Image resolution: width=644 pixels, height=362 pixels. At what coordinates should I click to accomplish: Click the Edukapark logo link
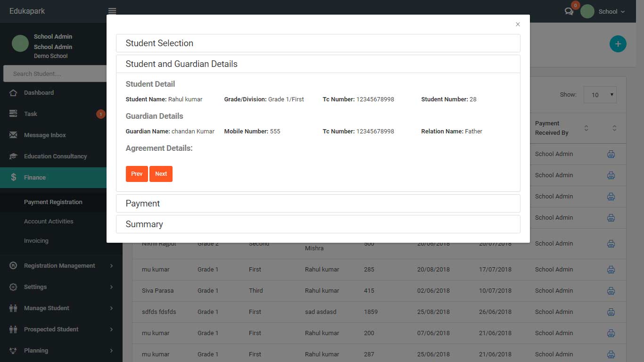pyautogui.click(x=27, y=11)
